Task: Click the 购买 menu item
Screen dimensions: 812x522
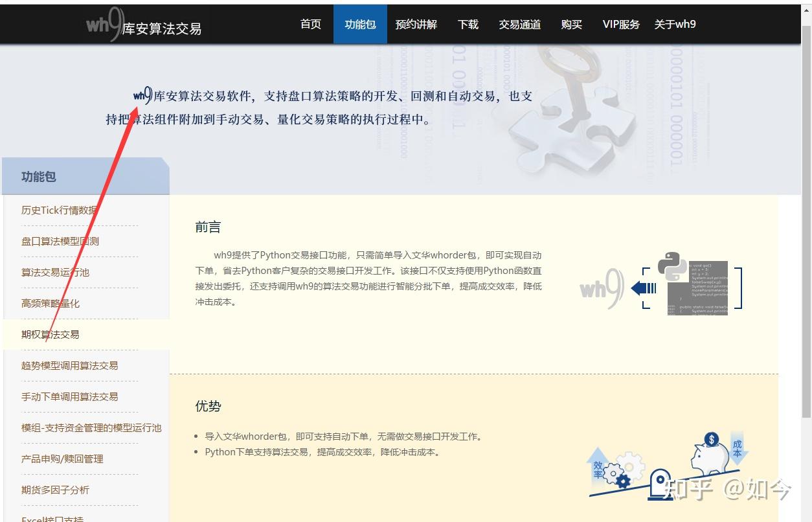Action: [571, 24]
